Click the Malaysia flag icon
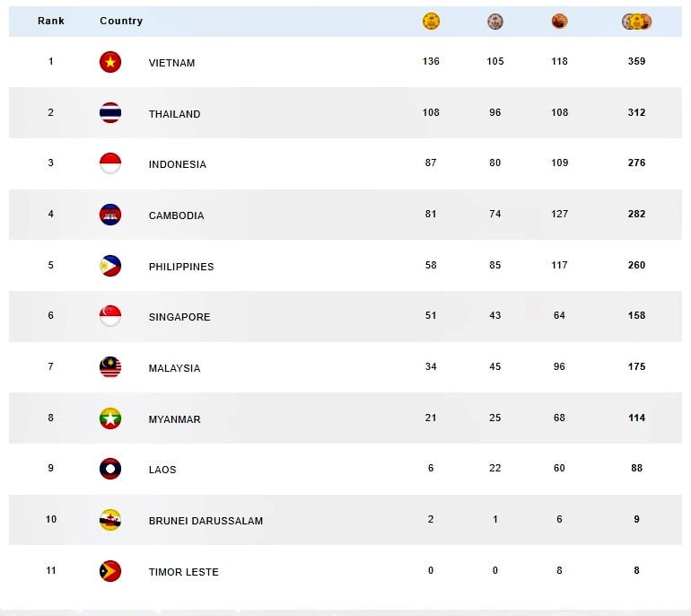Screen dimensions: 691x616 [110, 367]
